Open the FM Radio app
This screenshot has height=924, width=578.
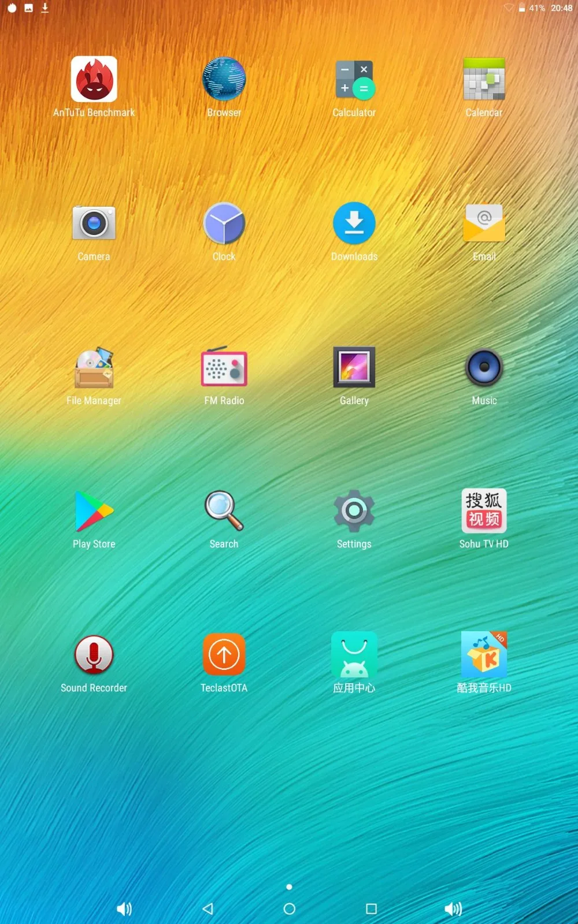[224, 367]
